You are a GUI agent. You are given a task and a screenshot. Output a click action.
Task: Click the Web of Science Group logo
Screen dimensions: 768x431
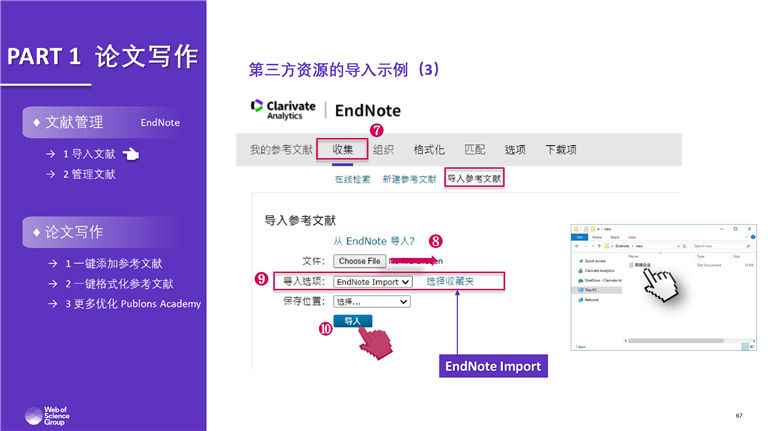click(47, 416)
